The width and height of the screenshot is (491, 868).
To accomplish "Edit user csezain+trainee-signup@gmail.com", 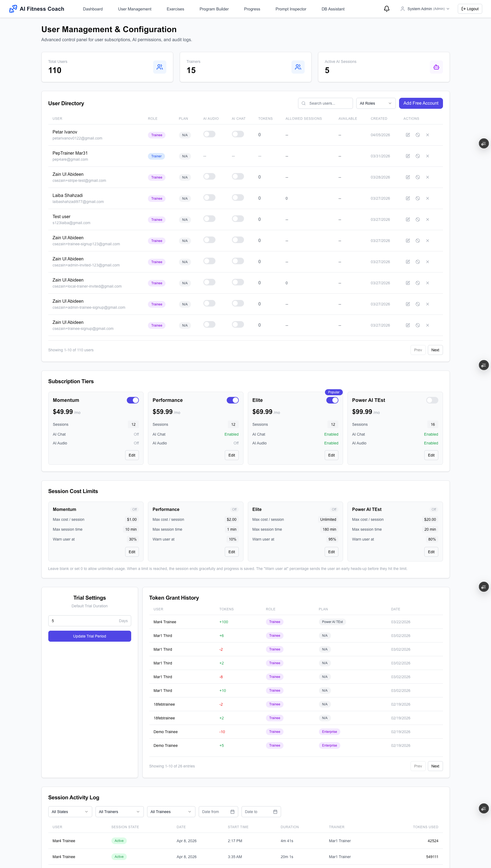I will click(408, 325).
